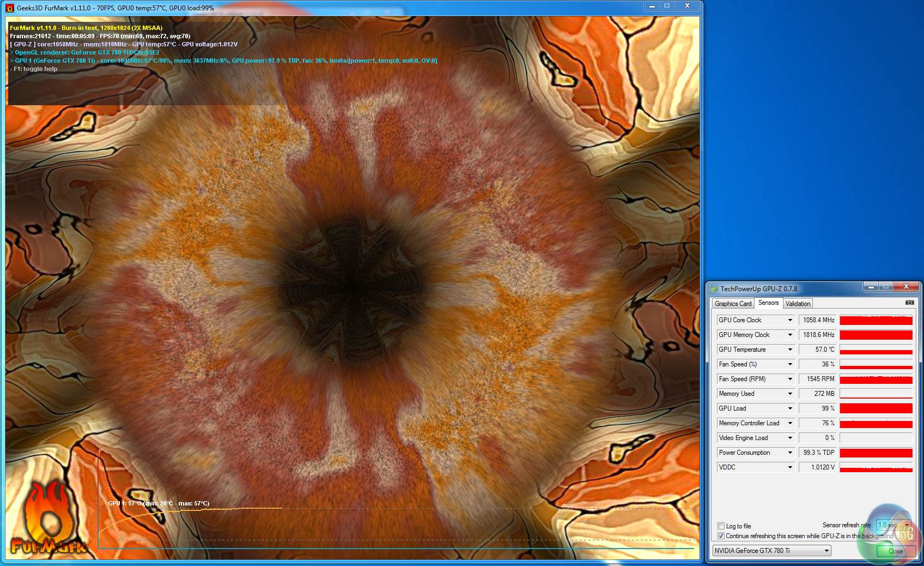Click the GPU-Z title bar app icon
924x566 pixels.
click(714, 289)
